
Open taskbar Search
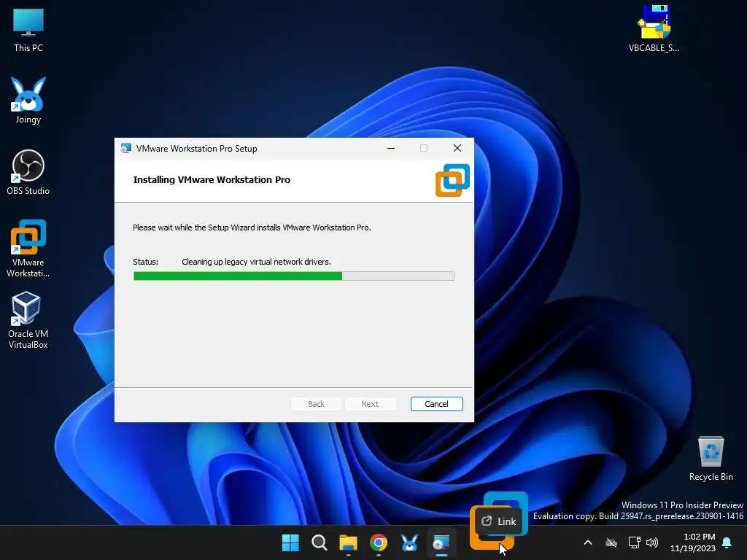320,542
